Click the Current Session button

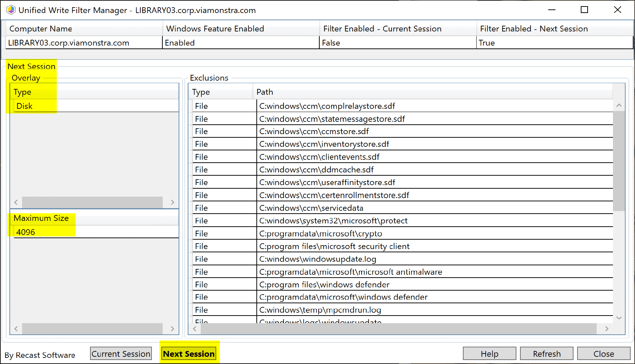click(121, 354)
